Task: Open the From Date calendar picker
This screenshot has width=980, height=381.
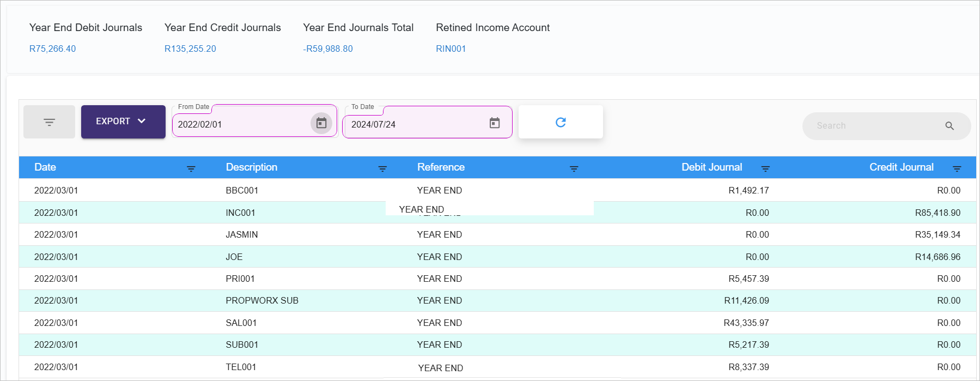Action: point(321,123)
